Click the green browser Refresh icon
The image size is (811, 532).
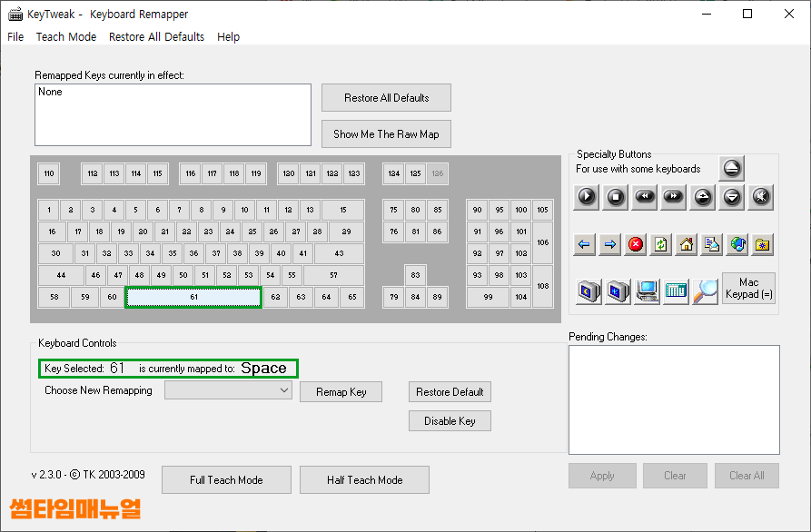point(660,244)
